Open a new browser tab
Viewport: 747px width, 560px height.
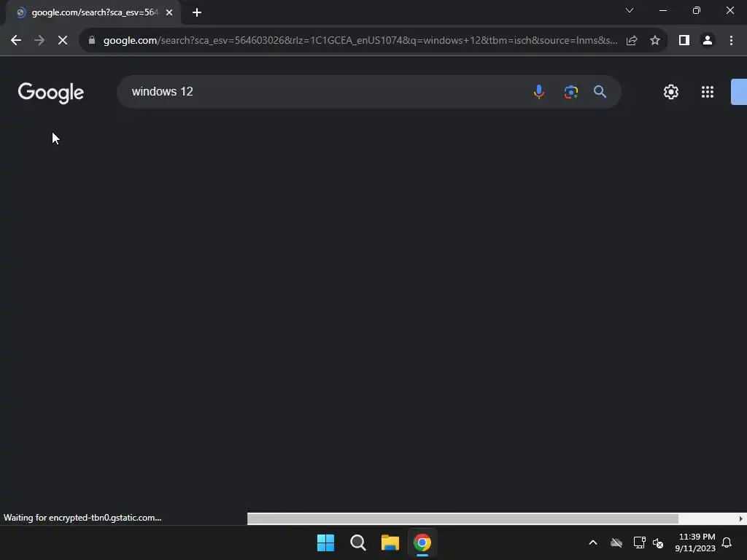coord(197,12)
